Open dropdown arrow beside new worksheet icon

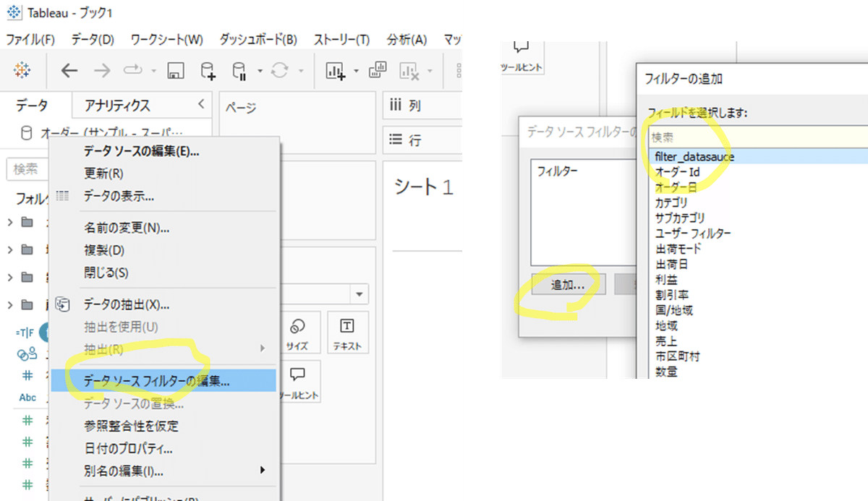356,71
